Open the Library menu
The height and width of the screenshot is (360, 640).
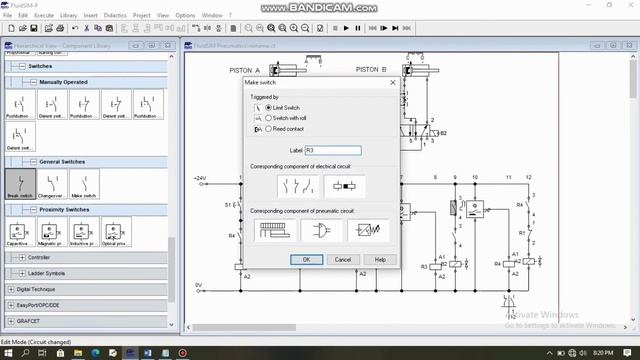(x=68, y=16)
